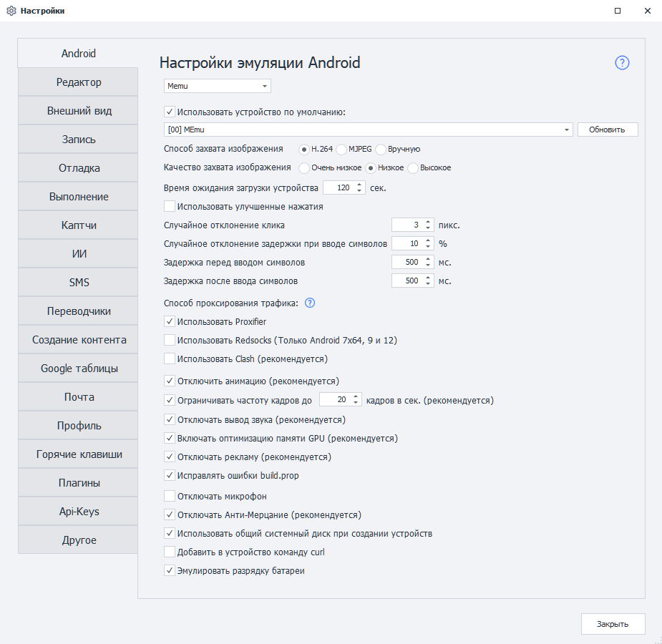This screenshot has width=662, height=644.
Task: Click the help icon beside traffic proxying method
Action: pos(310,303)
